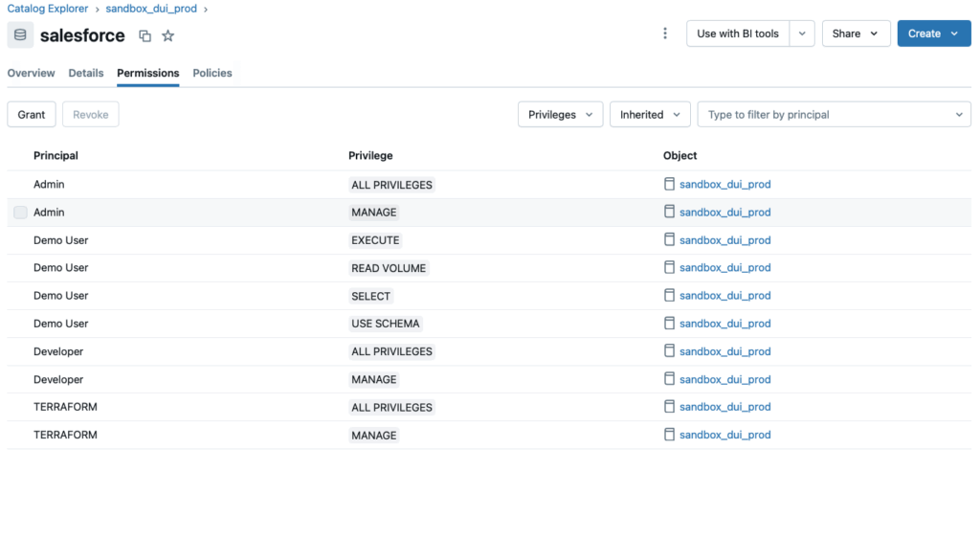This screenshot has height=539, width=980.
Task: Open sandbox_dui_prod link in USE SCHEMA row
Action: pos(725,324)
